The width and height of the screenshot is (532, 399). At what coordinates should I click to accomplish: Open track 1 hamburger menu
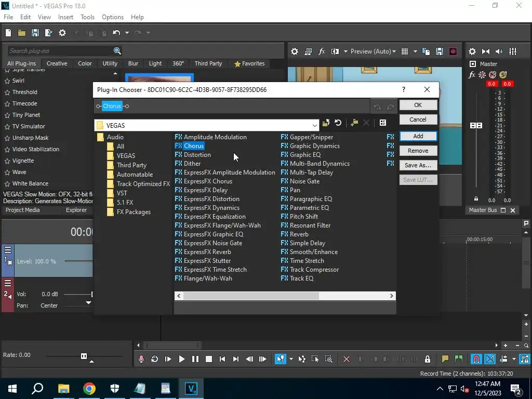8,250
